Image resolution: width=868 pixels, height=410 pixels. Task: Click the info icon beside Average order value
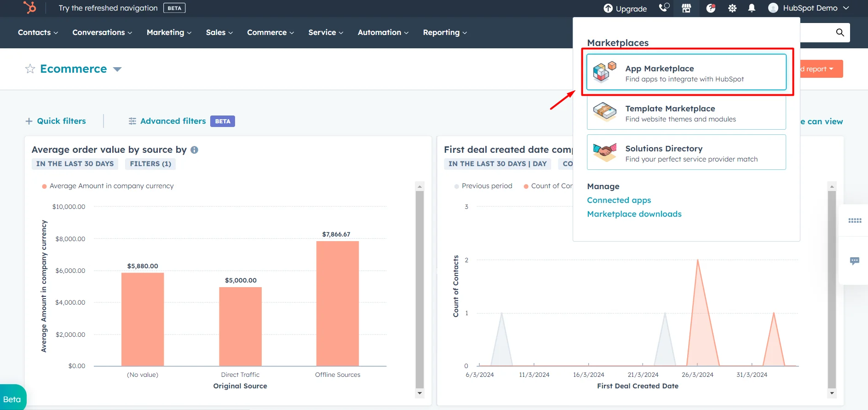click(x=194, y=150)
